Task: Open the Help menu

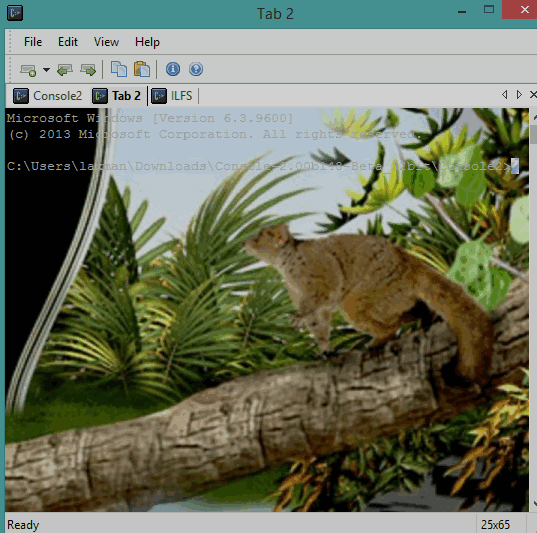Action: coord(147,42)
